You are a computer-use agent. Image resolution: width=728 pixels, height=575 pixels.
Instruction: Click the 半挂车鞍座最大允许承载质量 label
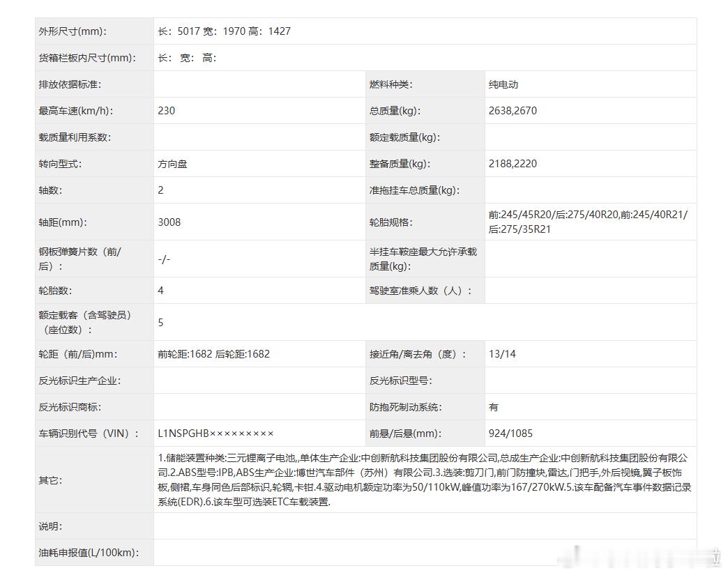pos(423,259)
